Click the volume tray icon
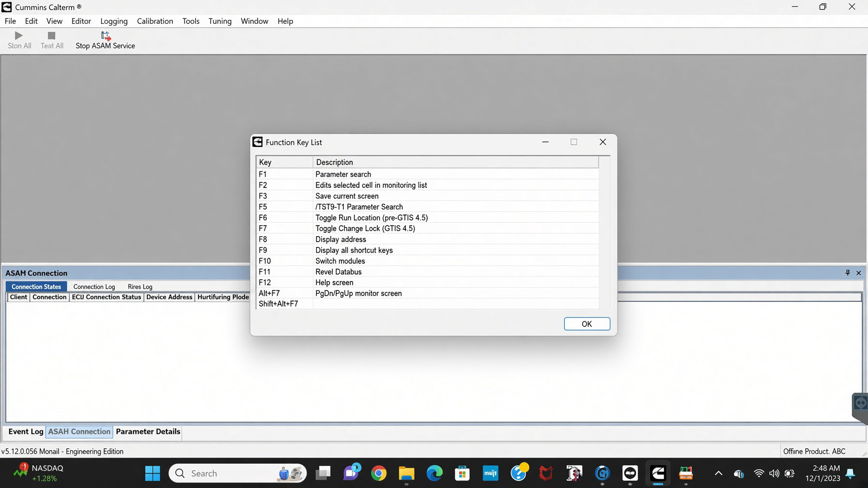 tap(774, 473)
